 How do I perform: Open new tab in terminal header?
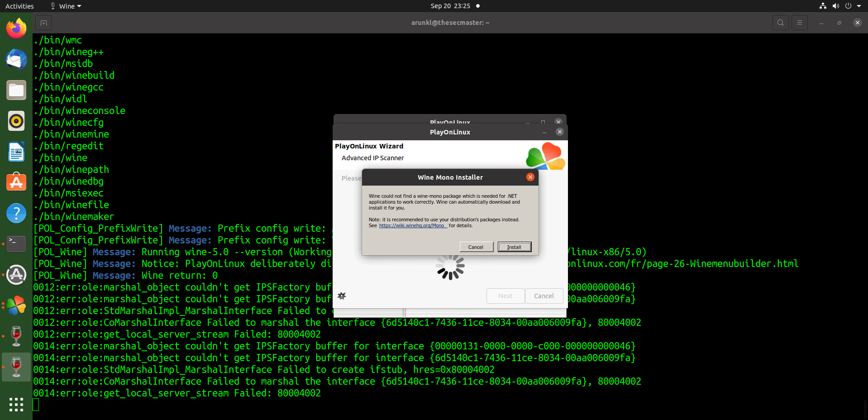[x=43, y=23]
